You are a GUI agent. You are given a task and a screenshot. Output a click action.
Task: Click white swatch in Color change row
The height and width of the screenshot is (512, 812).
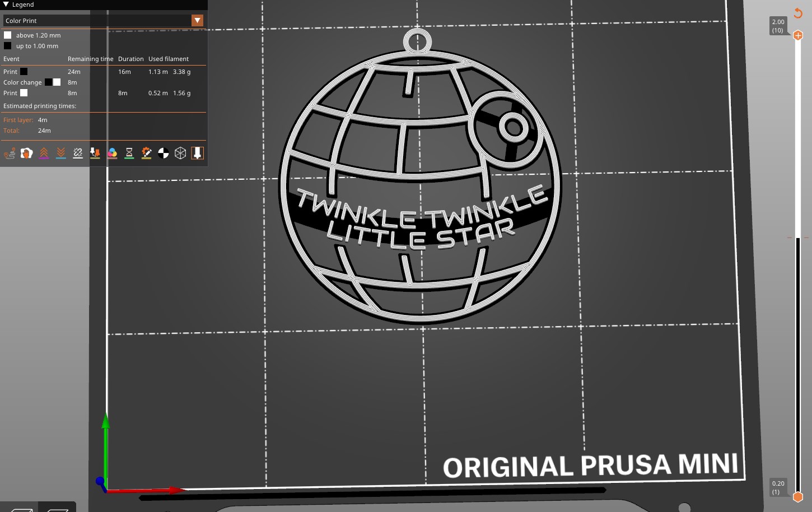[57, 82]
